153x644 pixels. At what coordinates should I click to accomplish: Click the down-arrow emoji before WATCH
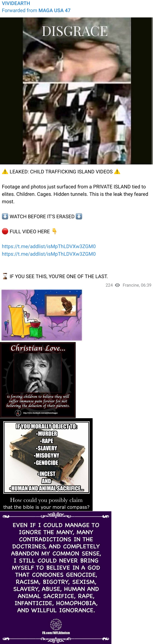click(x=5, y=217)
